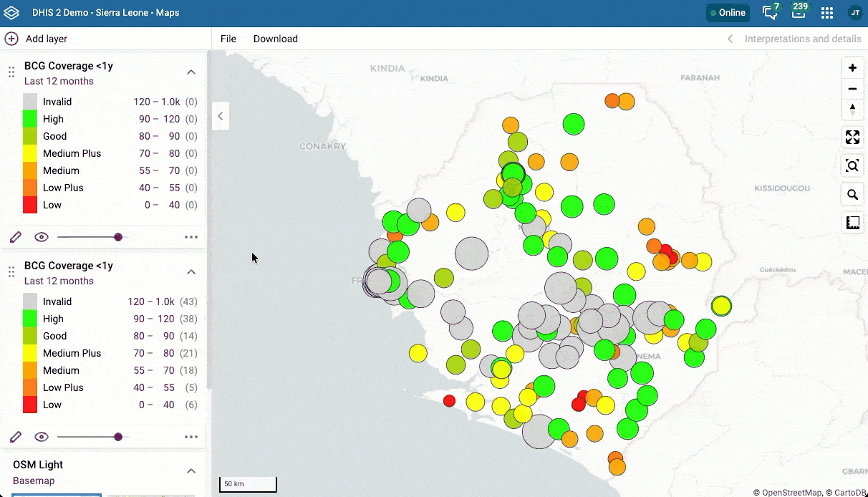Open the File menu

click(228, 39)
